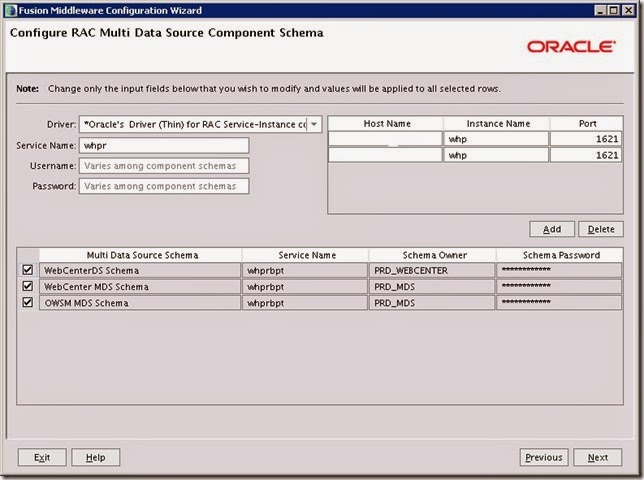
Task: Click Add to add a RAC host row
Action: click(x=552, y=229)
